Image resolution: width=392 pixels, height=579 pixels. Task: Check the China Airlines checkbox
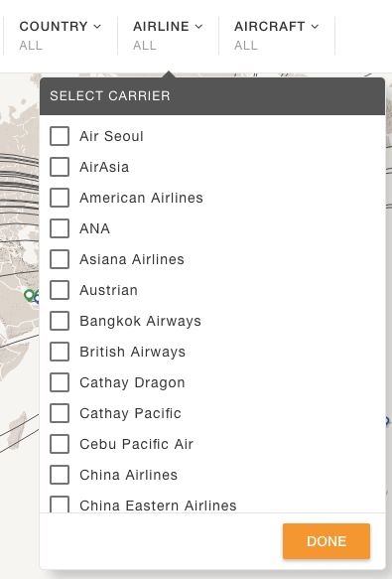[x=60, y=475]
